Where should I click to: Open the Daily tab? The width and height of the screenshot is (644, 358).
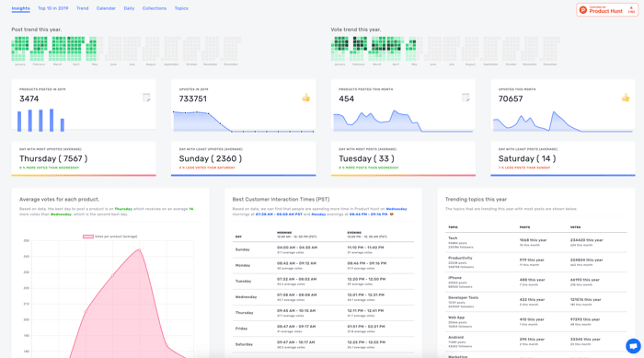(129, 8)
